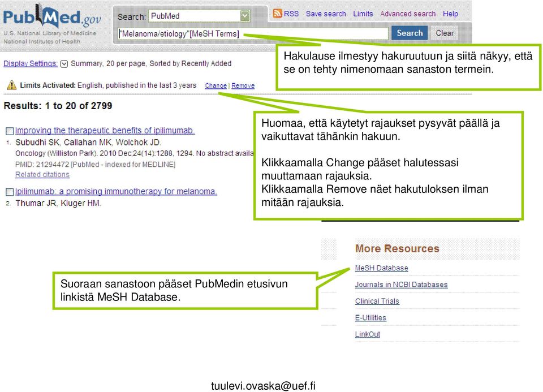The width and height of the screenshot is (543, 392).
Task: Open the Help link
Action: [451, 14]
